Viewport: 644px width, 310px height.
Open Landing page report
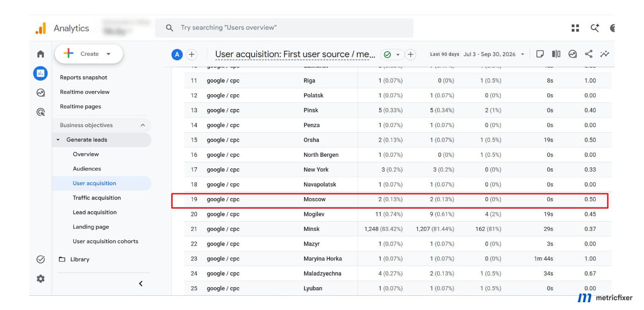[91, 227]
